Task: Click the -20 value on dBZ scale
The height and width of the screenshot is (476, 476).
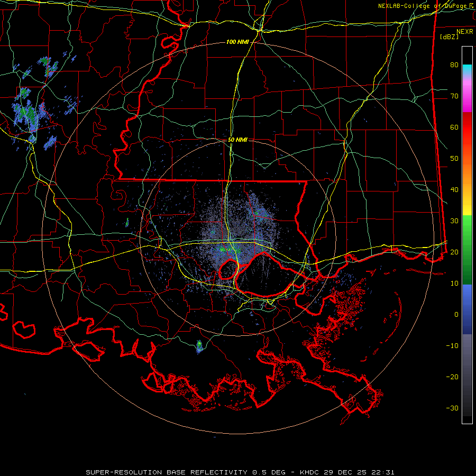Action: point(452,377)
